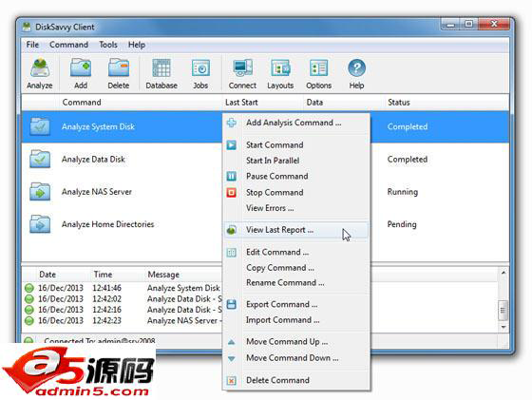Click the 12:42:16 log time entry
532x400 pixels.
pos(106,310)
